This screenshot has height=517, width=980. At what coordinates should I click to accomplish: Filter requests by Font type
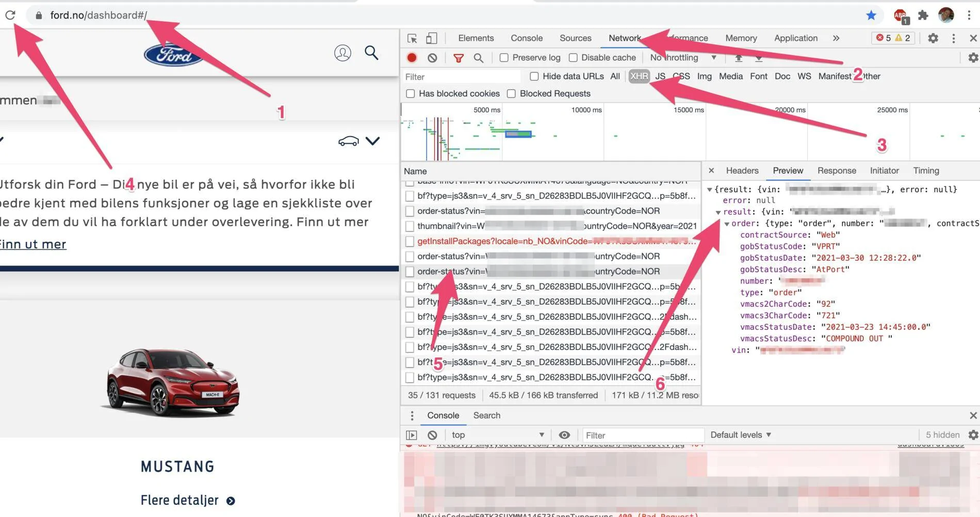(758, 76)
